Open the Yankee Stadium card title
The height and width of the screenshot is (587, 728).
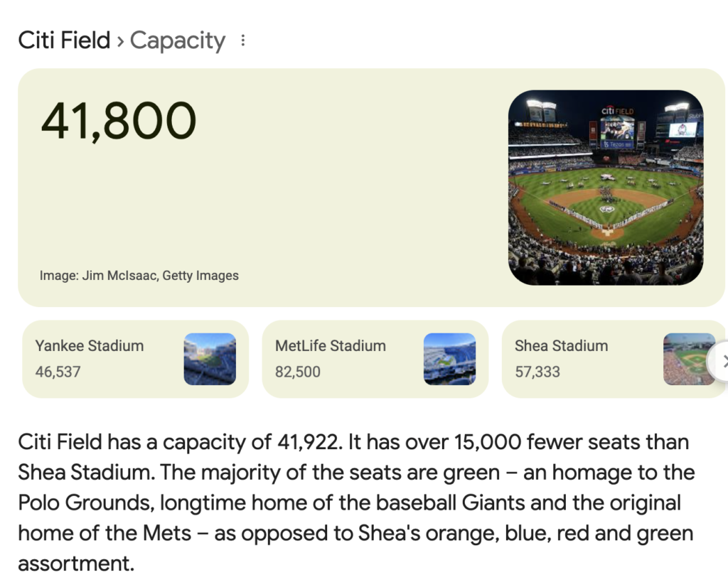click(90, 345)
